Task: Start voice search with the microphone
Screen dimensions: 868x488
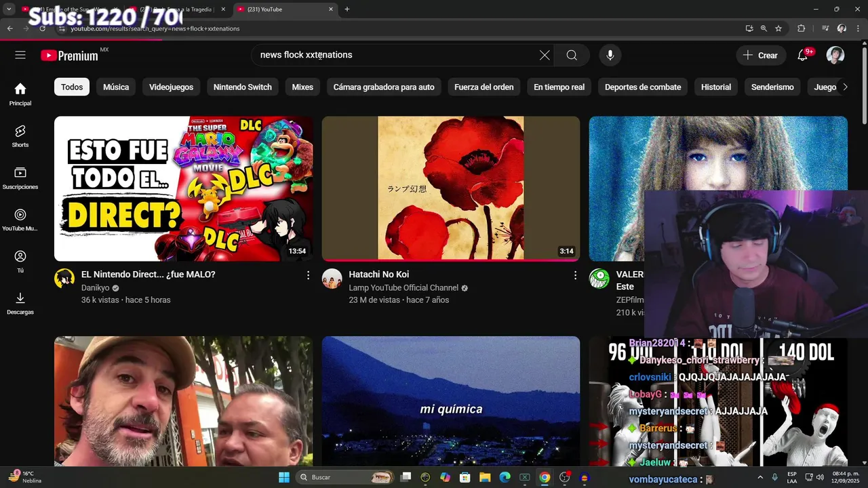Action: (610, 55)
